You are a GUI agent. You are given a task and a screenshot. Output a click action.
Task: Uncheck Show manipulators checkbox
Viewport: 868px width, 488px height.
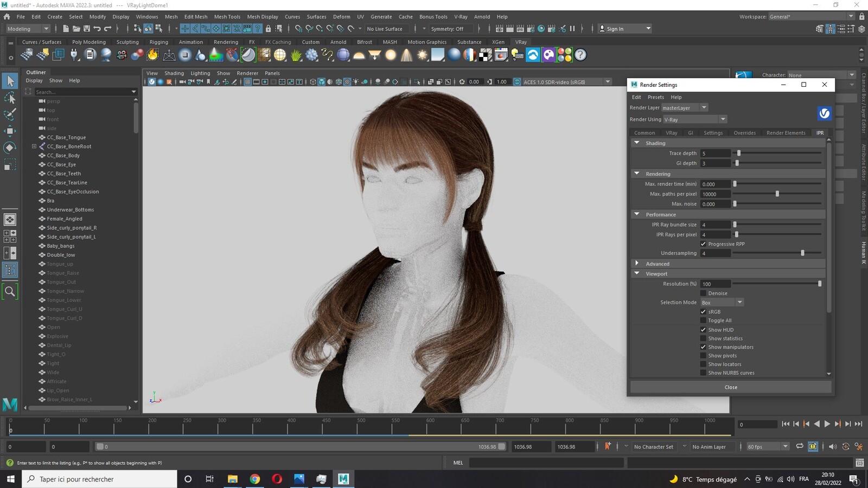[x=703, y=347]
